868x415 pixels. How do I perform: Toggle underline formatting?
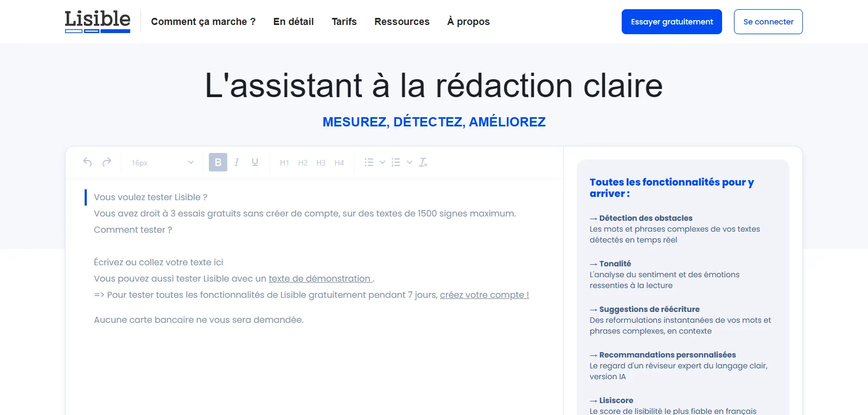(x=255, y=162)
